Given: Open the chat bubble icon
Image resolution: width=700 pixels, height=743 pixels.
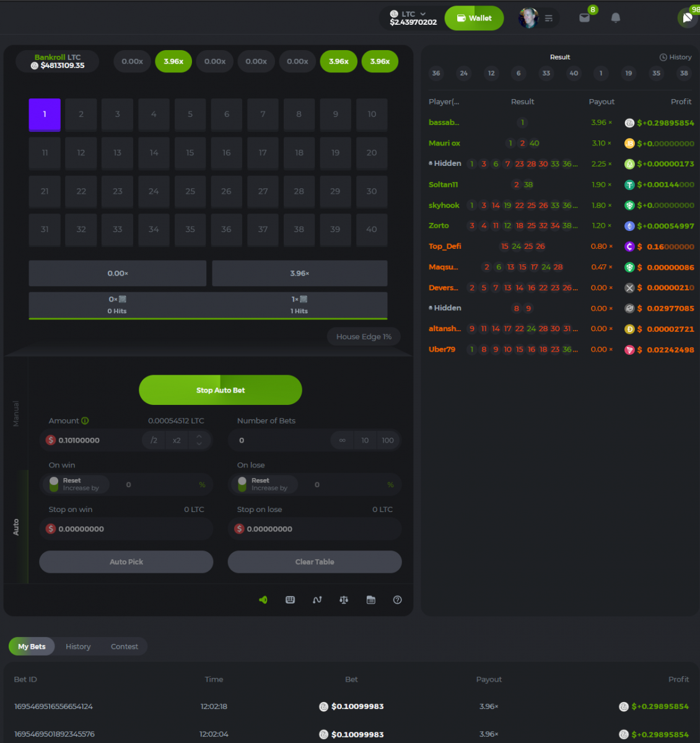Looking at the screenshot, I should coord(687,18).
